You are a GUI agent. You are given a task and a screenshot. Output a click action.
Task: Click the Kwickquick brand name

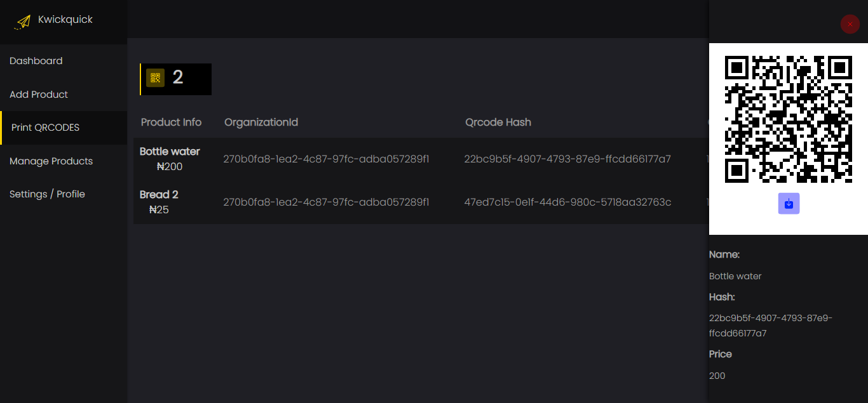point(65,20)
